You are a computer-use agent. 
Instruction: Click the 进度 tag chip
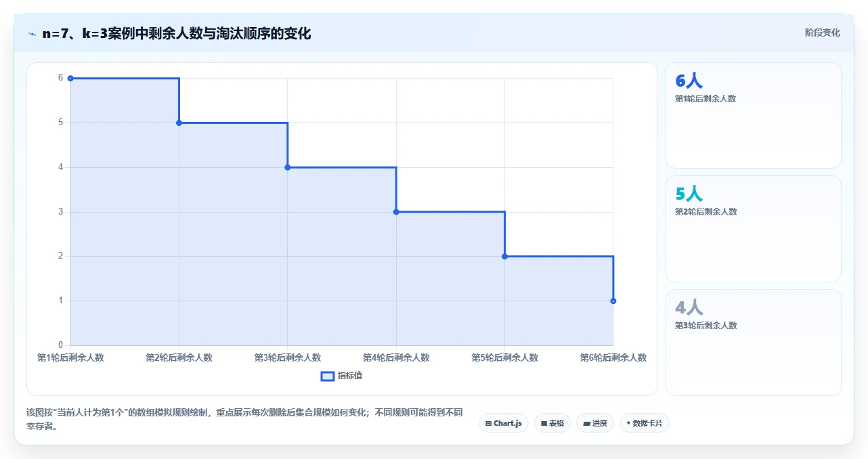point(595,423)
